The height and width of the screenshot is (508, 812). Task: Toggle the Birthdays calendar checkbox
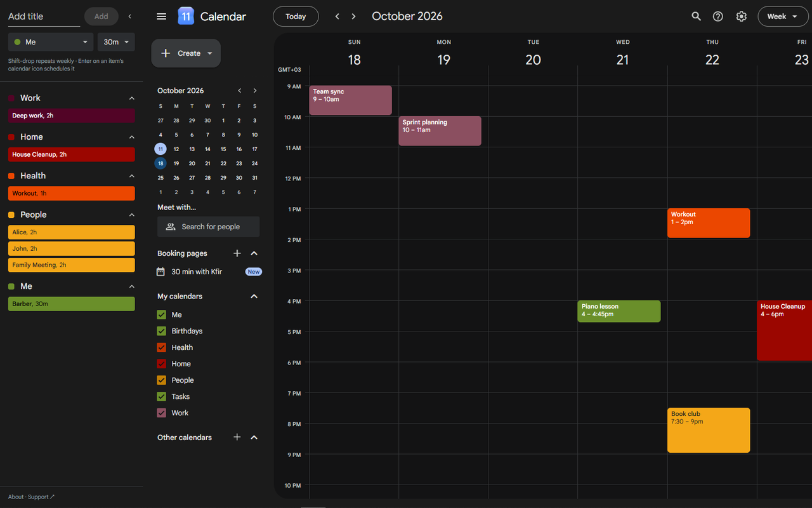point(161,331)
